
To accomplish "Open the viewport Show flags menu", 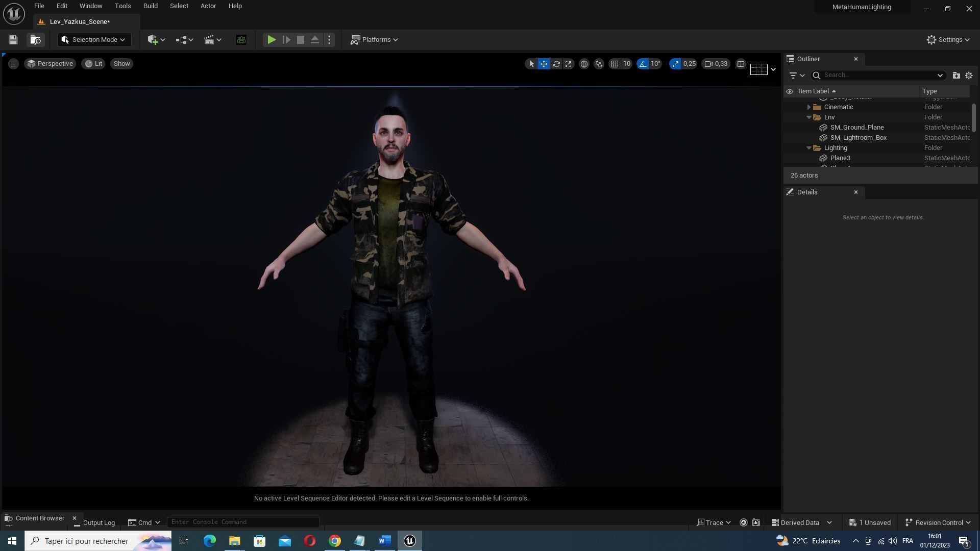I will [x=121, y=64].
